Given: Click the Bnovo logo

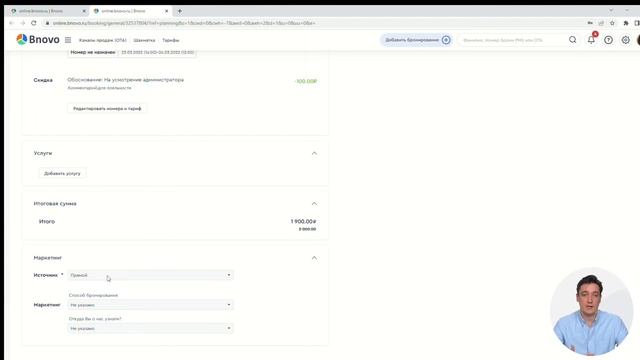Looking at the screenshot, I should [x=38, y=40].
